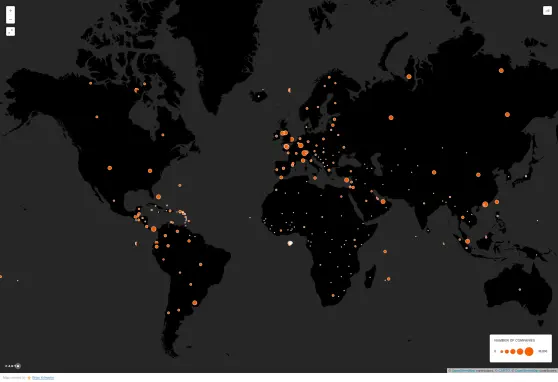Image resolution: width=558 pixels, height=382 pixels.
Task: Open the CARTO attribution link
Action: coord(504,371)
